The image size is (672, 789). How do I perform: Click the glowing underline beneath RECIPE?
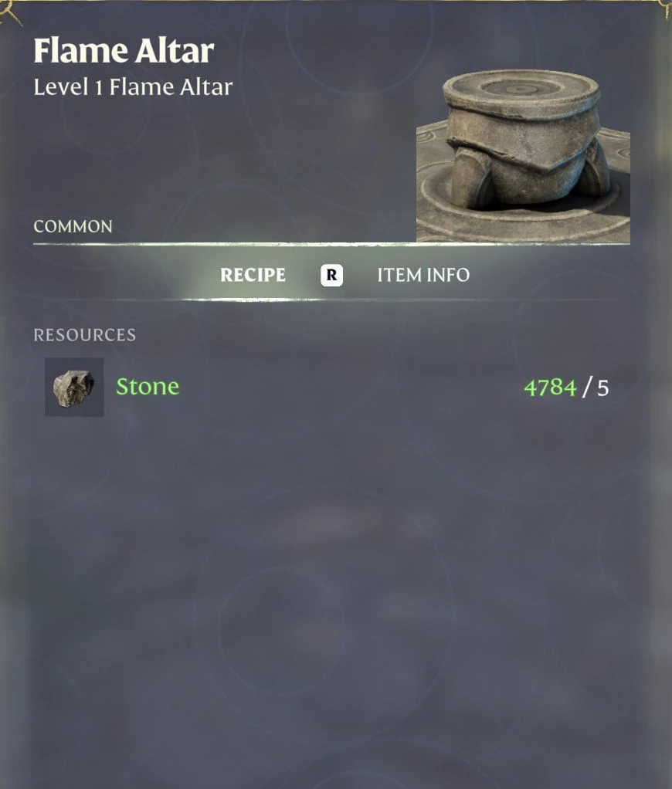253,300
